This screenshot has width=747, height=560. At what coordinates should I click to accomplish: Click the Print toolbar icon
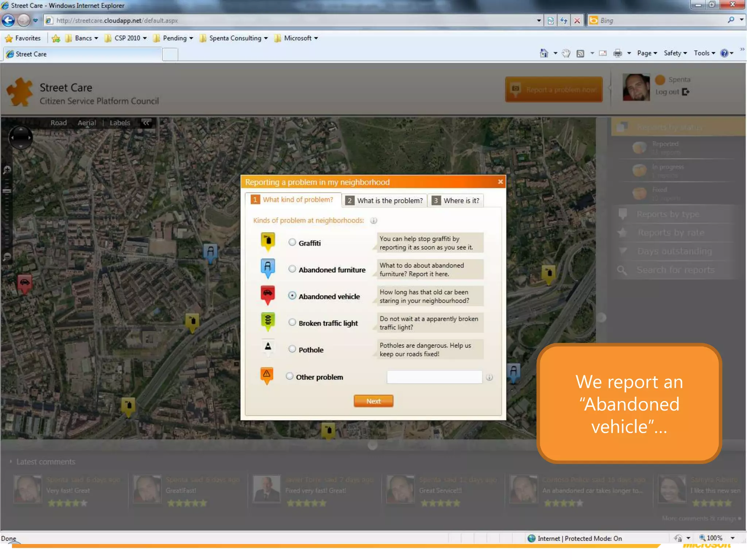tap(618, 53)
